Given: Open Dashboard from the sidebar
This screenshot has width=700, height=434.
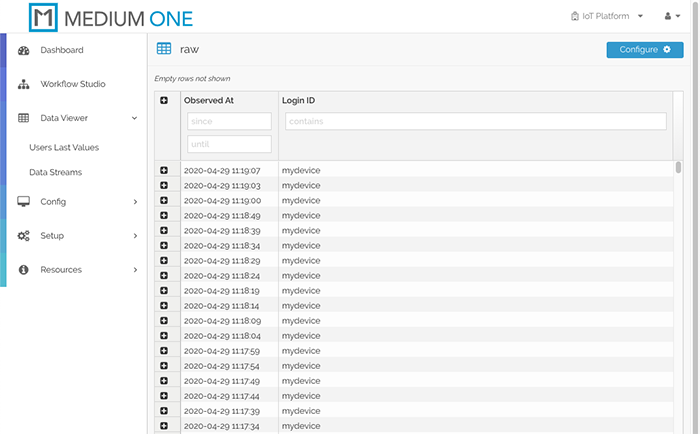Looking at the screenshot, I should 61,50.
